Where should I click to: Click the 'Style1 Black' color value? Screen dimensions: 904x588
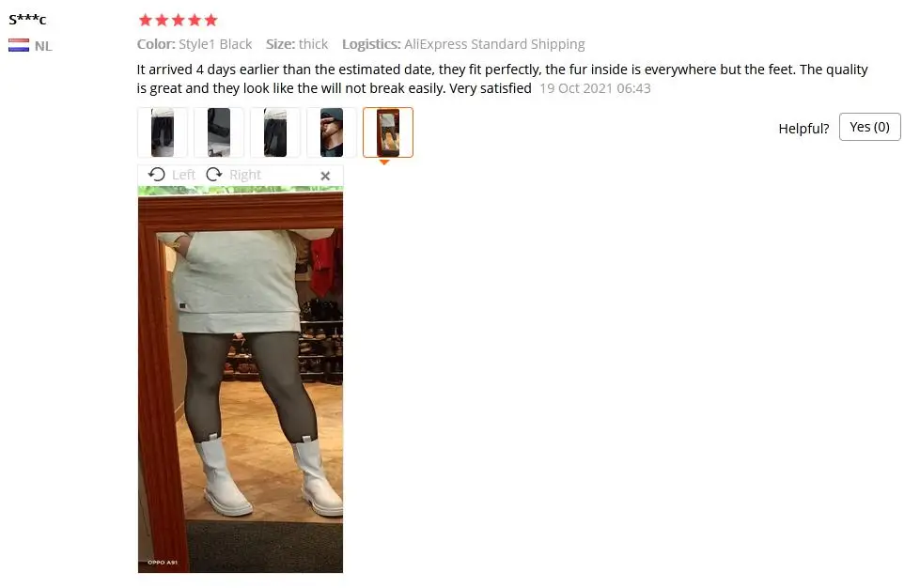[215, 44]
